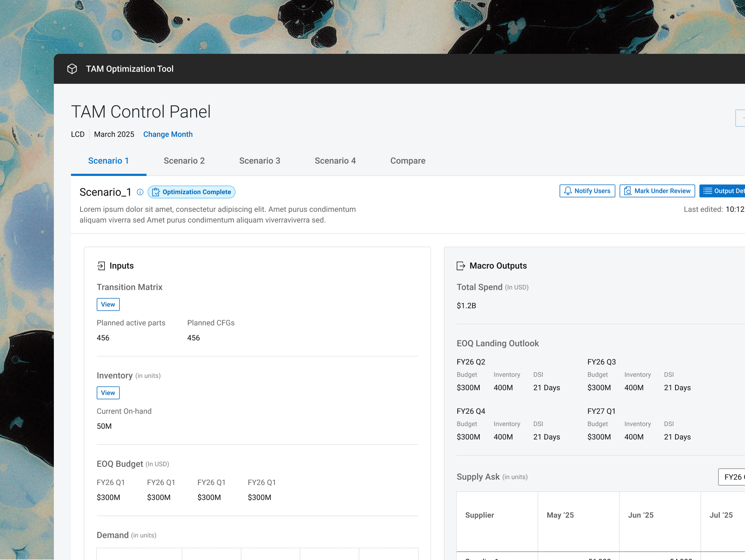
Task: Click the Supplier column header
Action: click(x=479, y=515)
